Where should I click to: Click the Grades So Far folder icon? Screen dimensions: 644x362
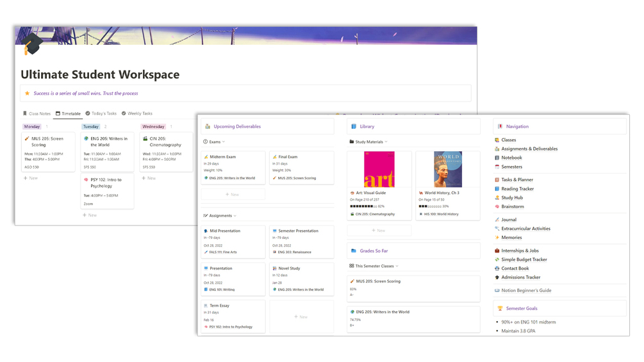[x=354, y=251]
